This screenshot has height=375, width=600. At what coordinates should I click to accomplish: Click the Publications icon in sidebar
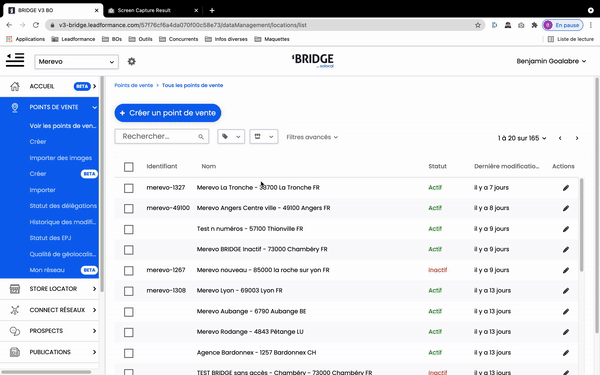[15, 352]
